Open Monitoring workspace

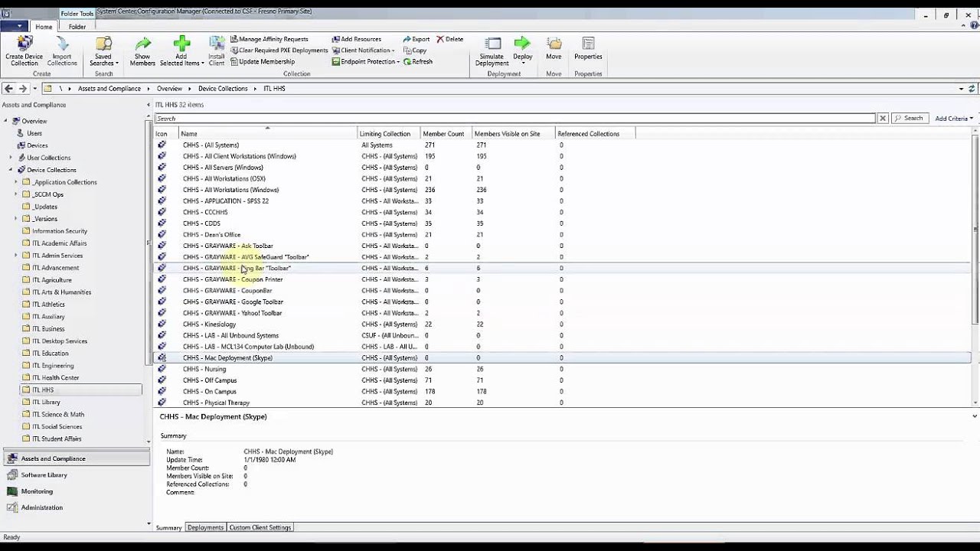(75, 491)
